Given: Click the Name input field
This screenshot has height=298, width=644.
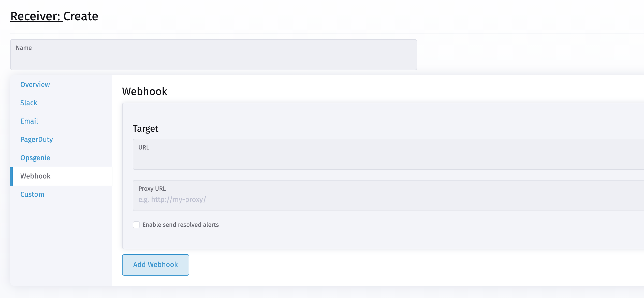Looking at the screenshot, I should [x=213, y=54].
